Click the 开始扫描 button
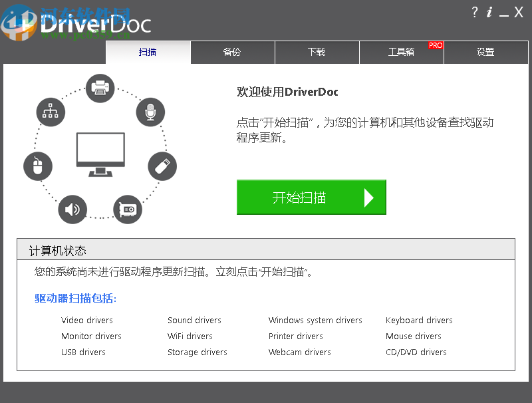 pyautogui.click(x=311, y=197)
